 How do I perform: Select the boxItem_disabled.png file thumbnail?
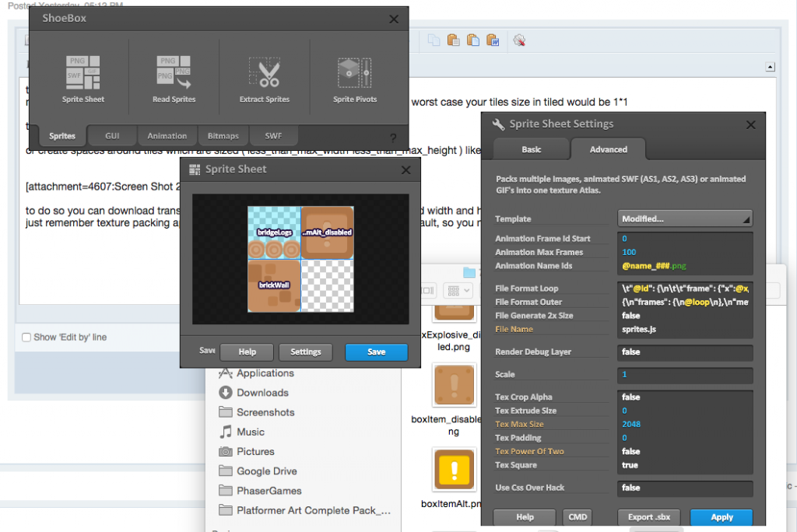(454, 385)
